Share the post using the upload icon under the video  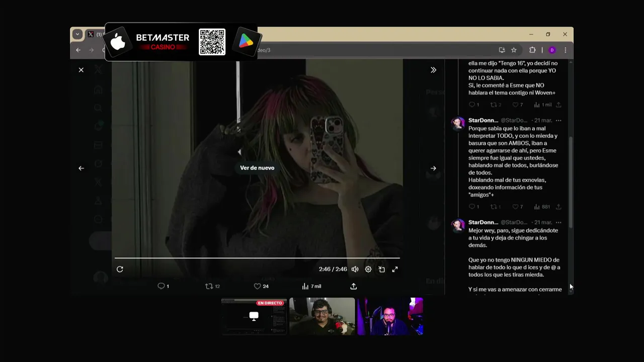click(354, 286)
